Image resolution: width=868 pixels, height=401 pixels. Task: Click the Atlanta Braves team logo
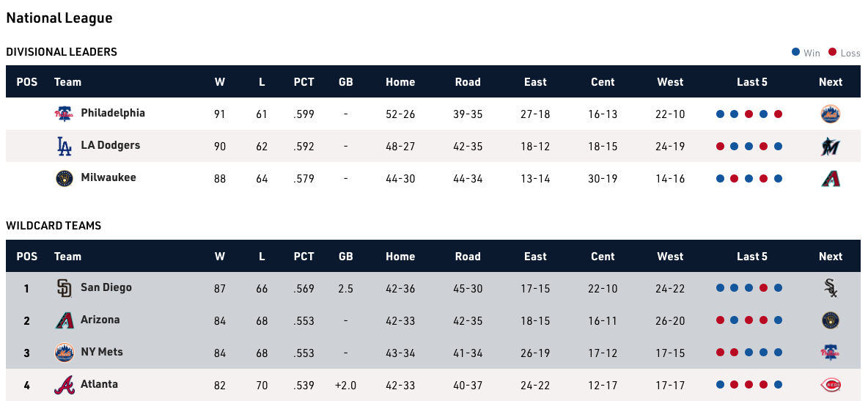click(65, 385)
